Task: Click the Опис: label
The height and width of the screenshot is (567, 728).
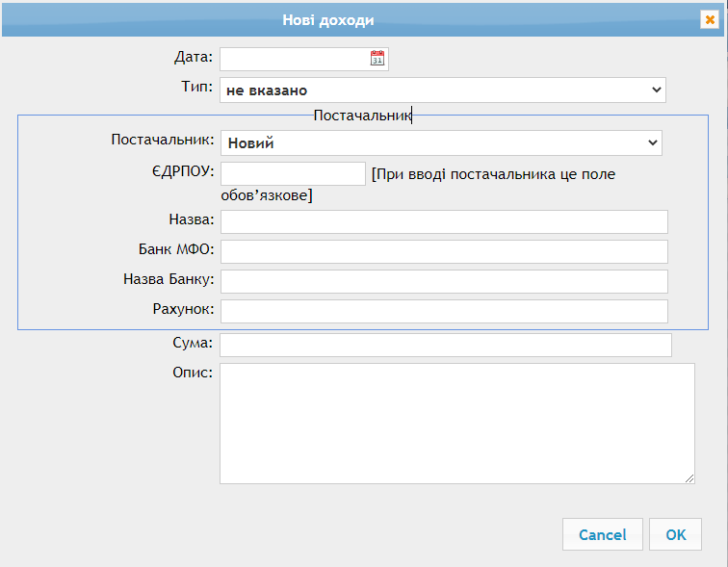Action: 193,373
